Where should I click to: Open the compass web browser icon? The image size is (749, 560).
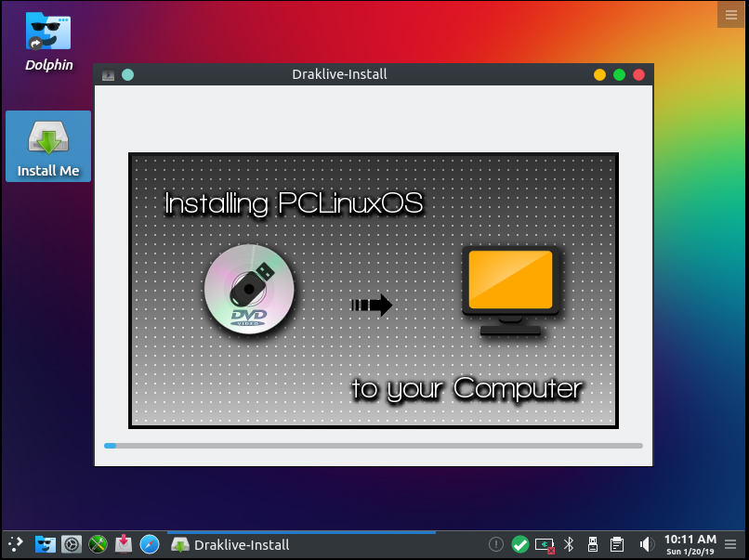[150, 544]
